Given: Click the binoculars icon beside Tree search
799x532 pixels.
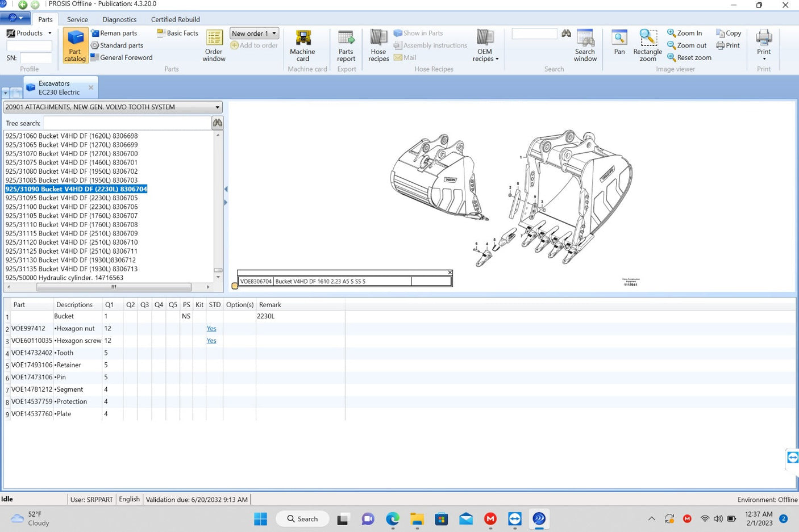Looking at the screenshot, I should coord(217,123).
